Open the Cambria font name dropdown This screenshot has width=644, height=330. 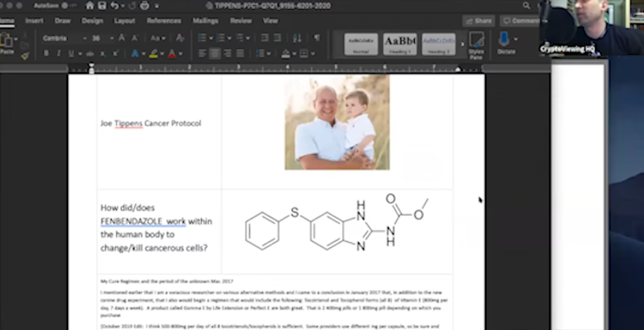pyautogui.click(x=84, y=38)
